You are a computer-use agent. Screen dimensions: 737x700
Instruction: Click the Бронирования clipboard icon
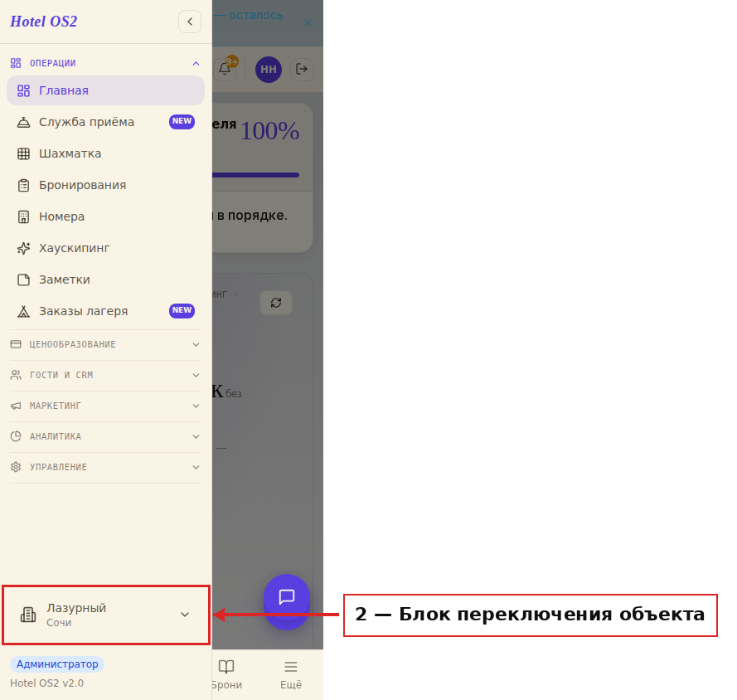pyautogui.click(x=23, y=185)
